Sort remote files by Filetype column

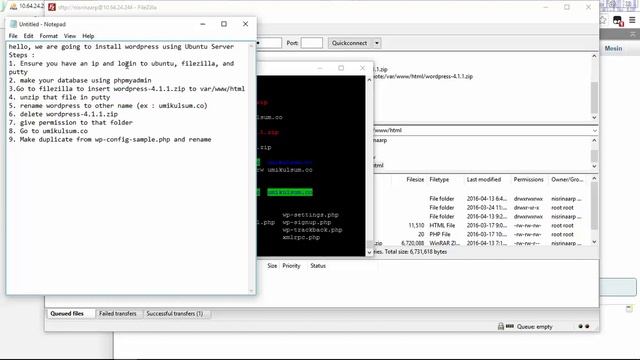[x=439, y=180]
